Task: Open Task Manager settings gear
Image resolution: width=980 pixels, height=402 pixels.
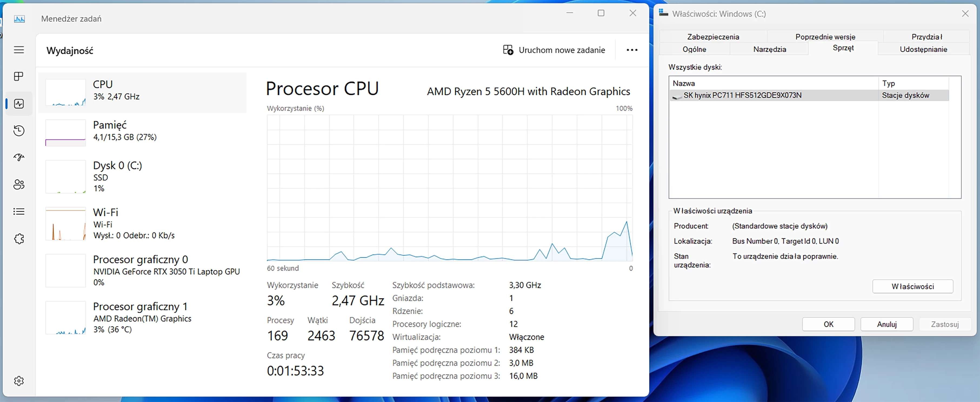Action: point(19,381)
